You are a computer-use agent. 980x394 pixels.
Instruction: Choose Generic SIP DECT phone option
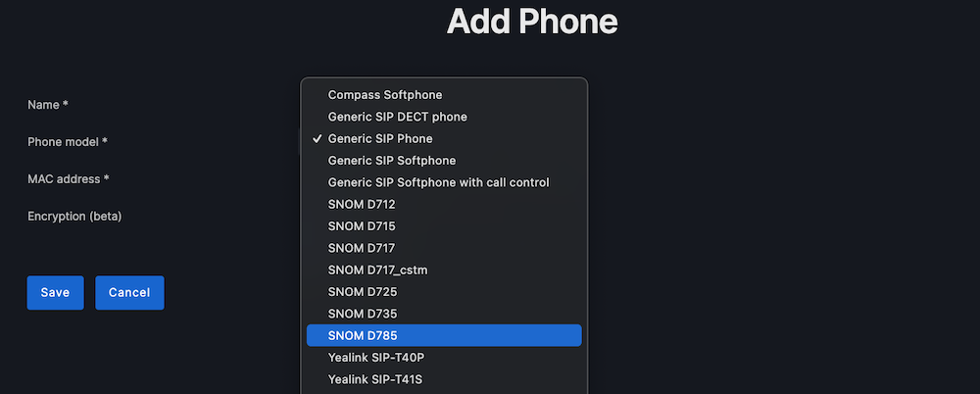click(397, 117)
